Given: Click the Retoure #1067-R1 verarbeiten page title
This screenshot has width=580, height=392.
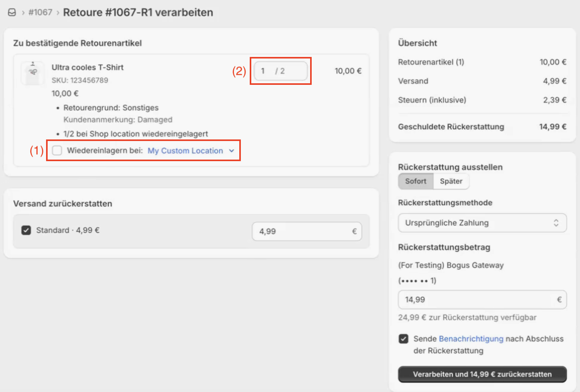Looking at the screenshot, I should tap(138, 12).
